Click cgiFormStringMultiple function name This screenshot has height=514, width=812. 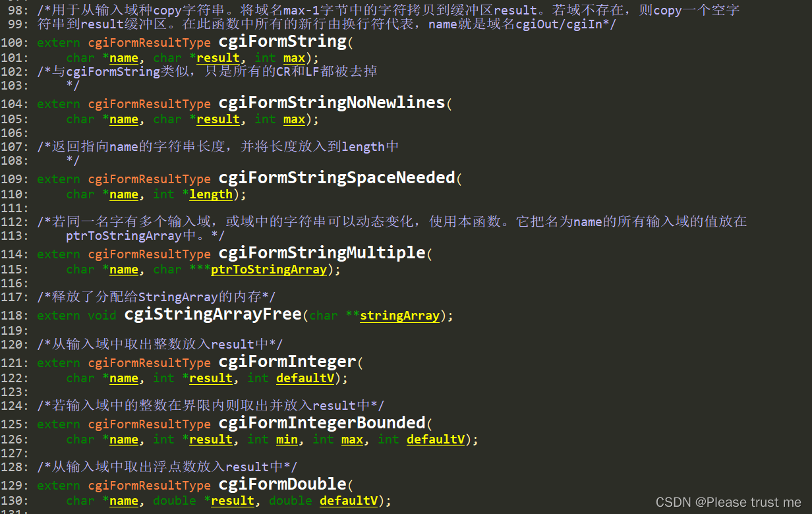point(322,253)
